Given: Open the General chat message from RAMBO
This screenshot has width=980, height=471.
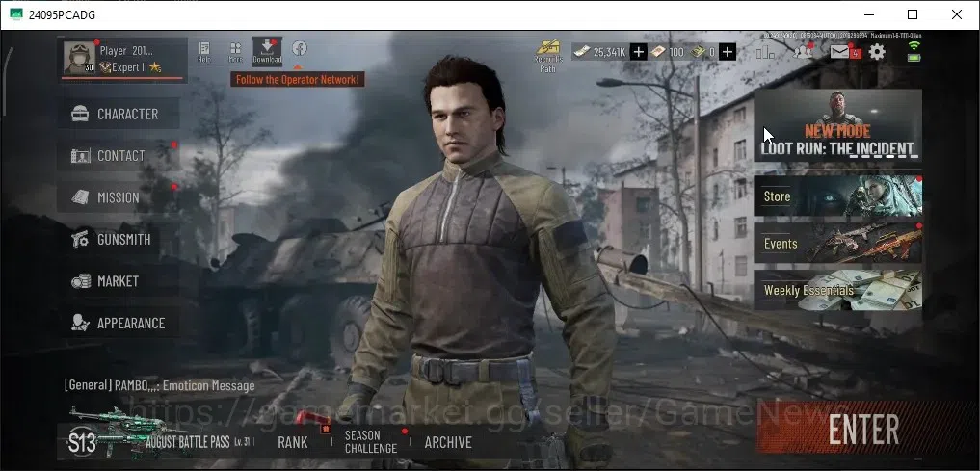Looking at the screenshot, I should (x=159, y=385).
